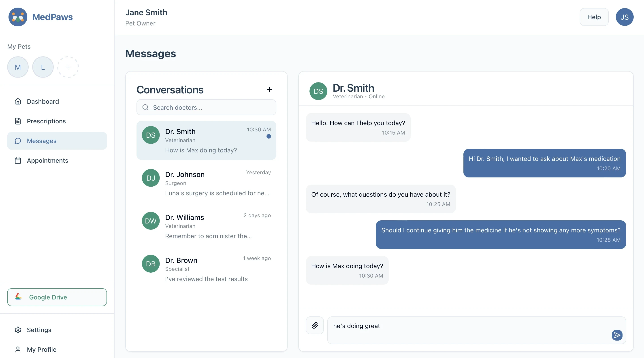The height and width of the screenshot is (358, 644).
Task: Click the DJ avatar of Dr. Johnson
Action: pos(151,178)
